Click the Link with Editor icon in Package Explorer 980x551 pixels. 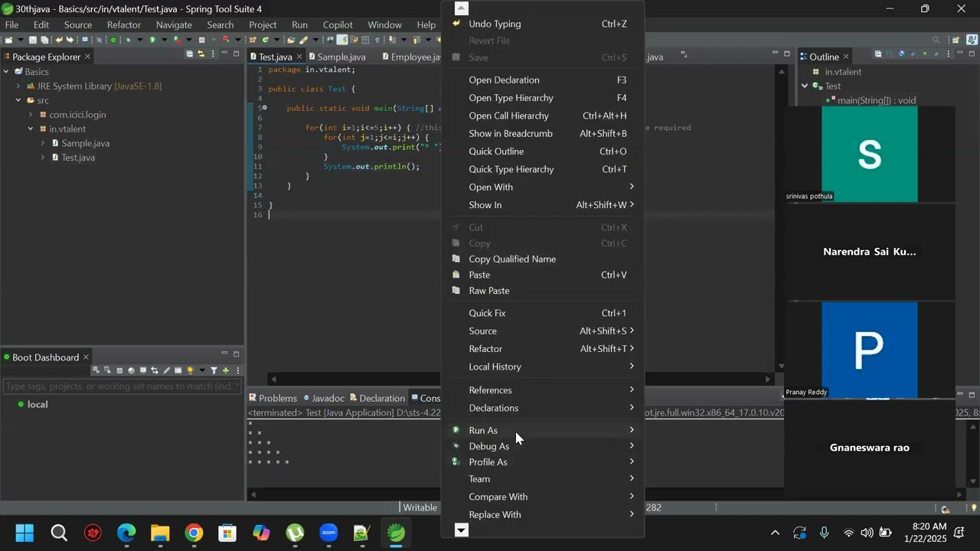[x=201, y=54]
